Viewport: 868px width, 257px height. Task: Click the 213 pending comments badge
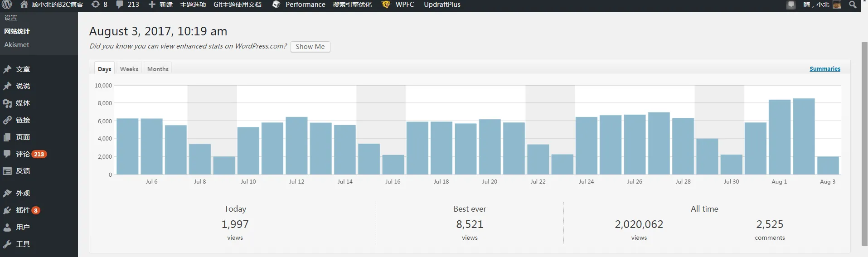(x=39, y=154)
